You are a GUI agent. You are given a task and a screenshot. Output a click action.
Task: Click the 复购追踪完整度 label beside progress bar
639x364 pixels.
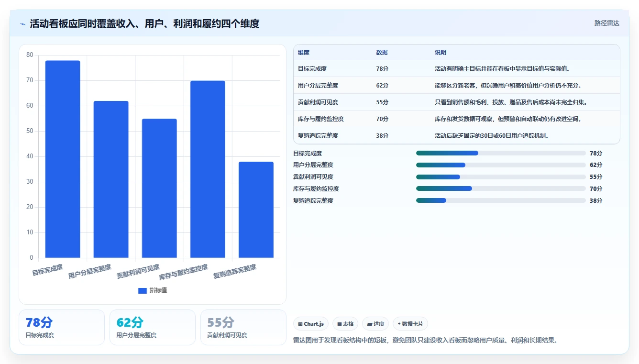click(313, 200)
